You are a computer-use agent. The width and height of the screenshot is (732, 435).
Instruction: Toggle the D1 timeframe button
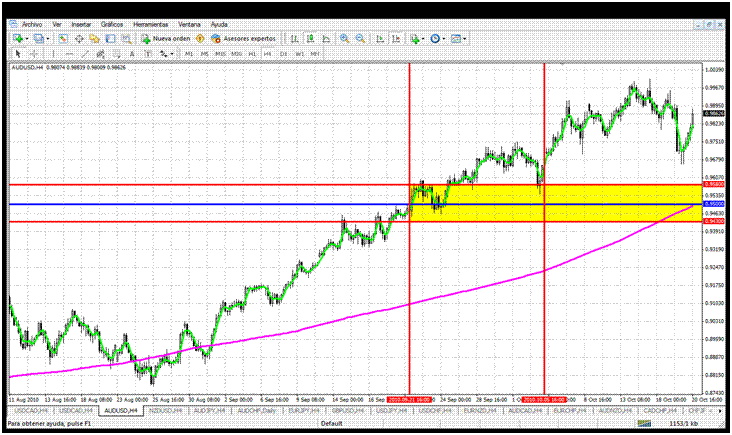coord(284,53)
